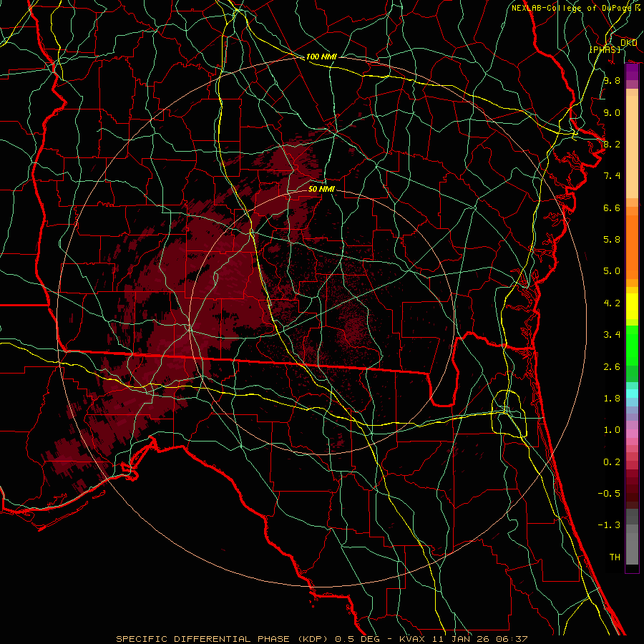The image size is (644, 644).
Task: Select the 0.2 scale label
Action: (612, 462)
